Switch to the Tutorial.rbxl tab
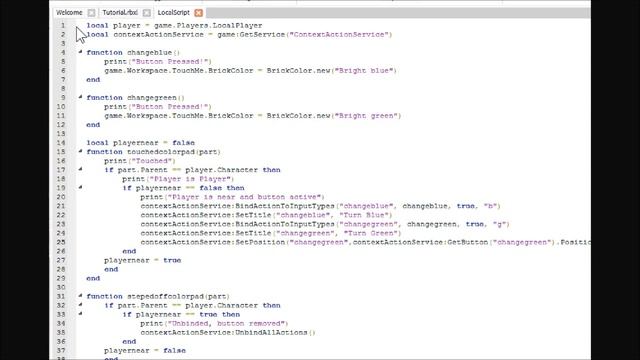 [120, 13]
